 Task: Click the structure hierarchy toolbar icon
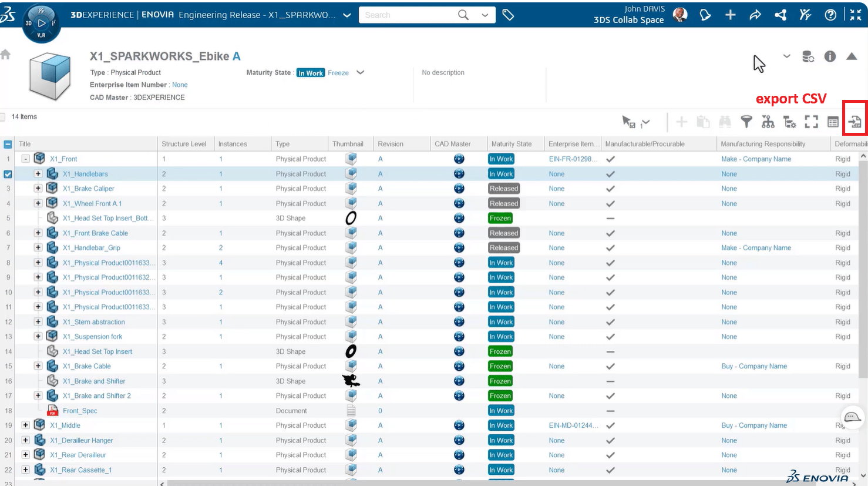pyautogui.click(x=768, y=122)
